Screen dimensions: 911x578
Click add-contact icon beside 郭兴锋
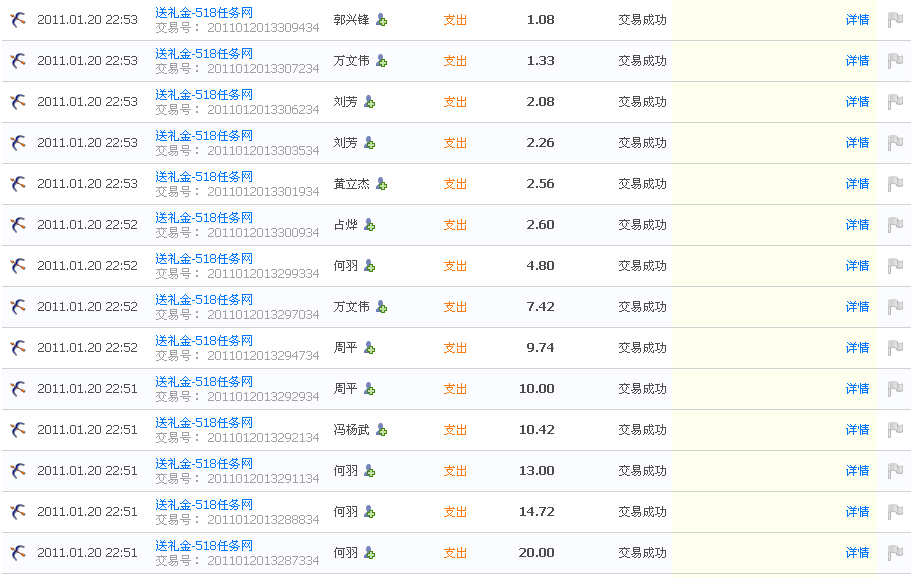381,20
